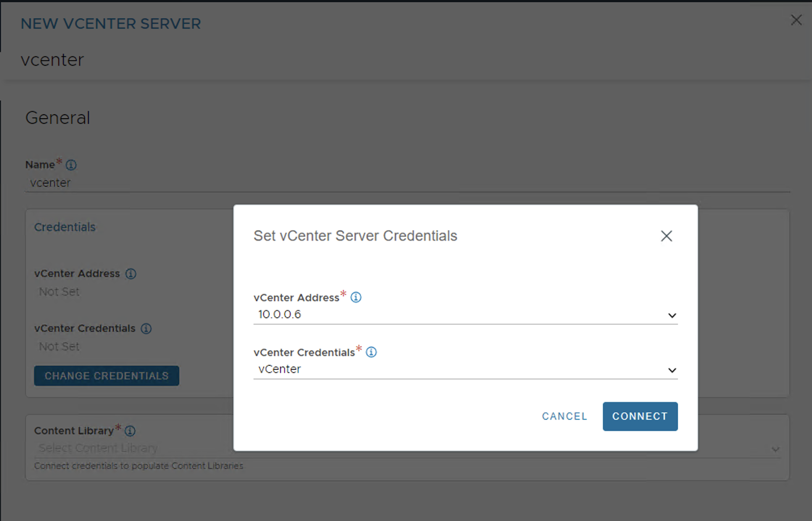Open the Select Content Library dropdown
812x521 pixels.
(x=408, y=449)
